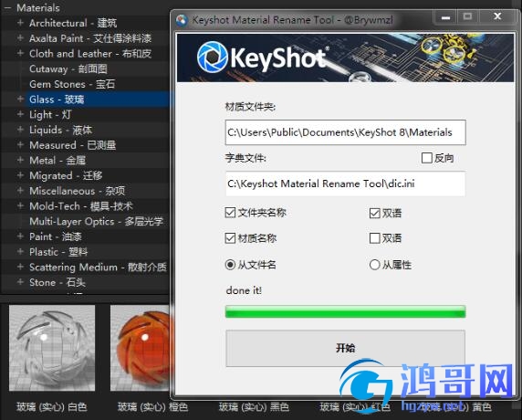The height and width of the screenshot is (420, 522).
Task: Uncheck the 文件夹名称 checkbox
Action: [x=230, y=213]
